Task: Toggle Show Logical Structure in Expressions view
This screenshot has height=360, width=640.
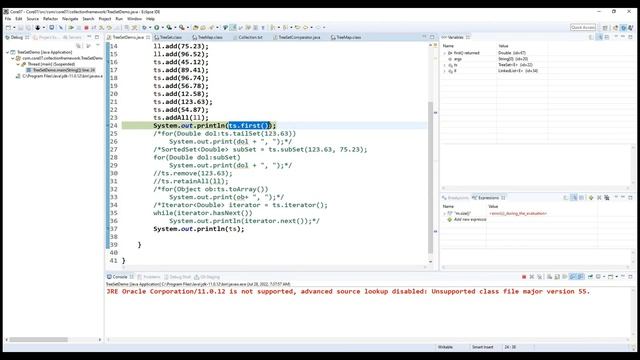Action: pyautogui.click(x=573, y=198)
